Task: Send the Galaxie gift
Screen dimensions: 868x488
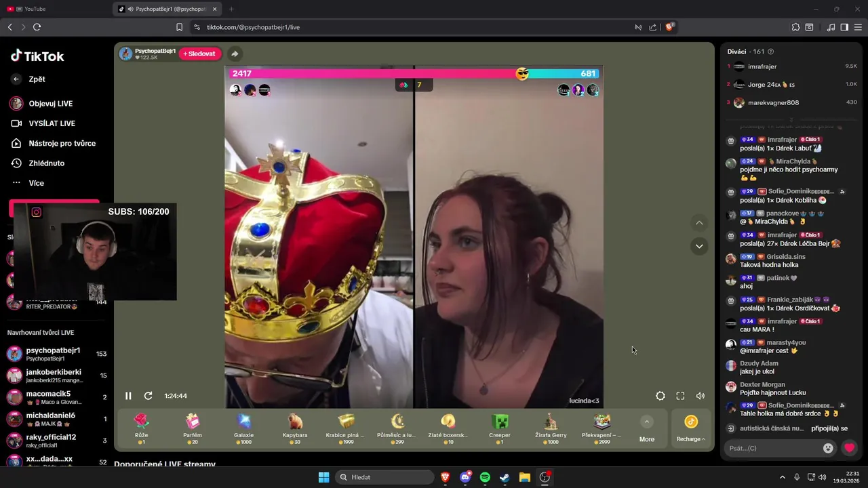Action: (243, 428)
